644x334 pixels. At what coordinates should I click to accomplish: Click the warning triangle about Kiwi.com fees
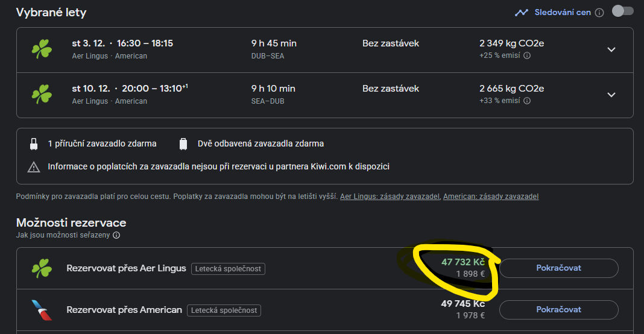(x=34, y=166)
